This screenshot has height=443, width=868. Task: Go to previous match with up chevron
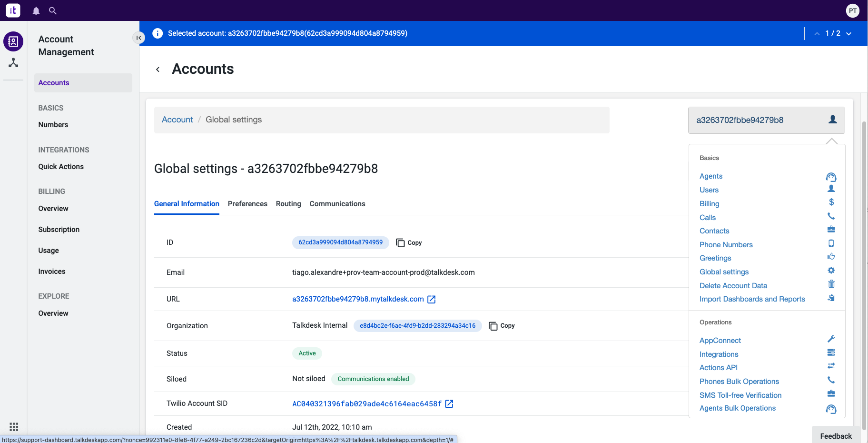coord(817,34)
